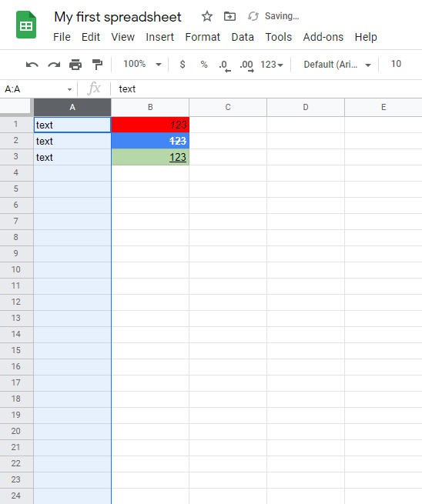This screenshot has width=422, height=504.
Task: Activate the Paint format roller icon
Action: pos(97,65)
